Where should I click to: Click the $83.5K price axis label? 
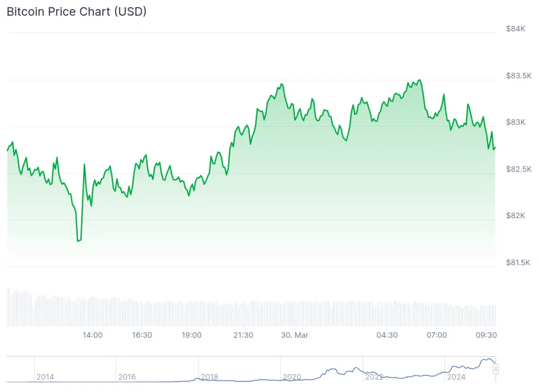(518, 76)
